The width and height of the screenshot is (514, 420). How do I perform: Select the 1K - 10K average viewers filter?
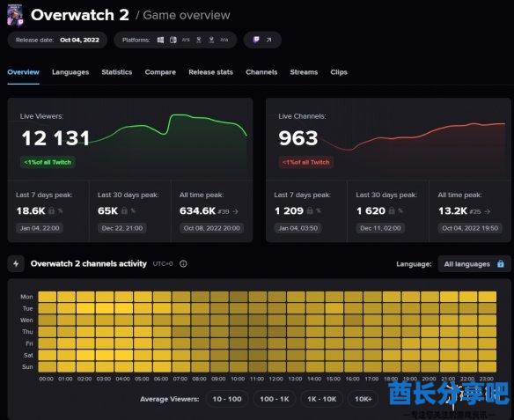[x=321, y=399]
